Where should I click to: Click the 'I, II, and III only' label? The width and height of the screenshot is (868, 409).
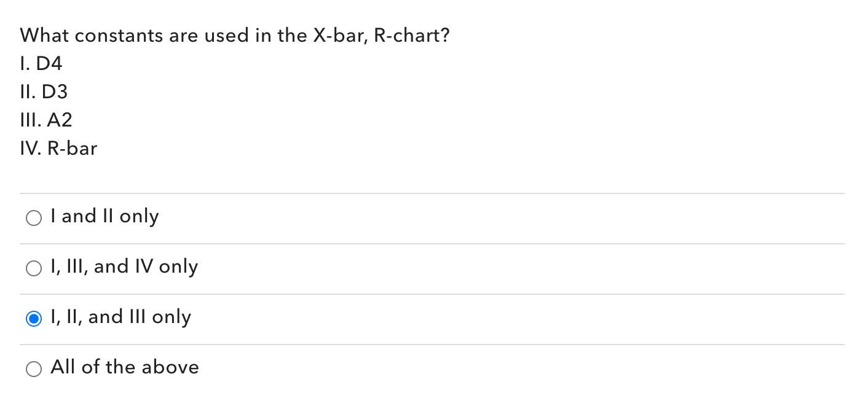120,317
